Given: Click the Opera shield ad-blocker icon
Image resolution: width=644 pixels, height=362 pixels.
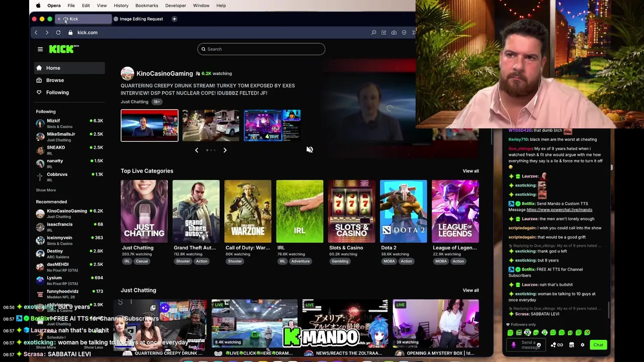Looking at the screenshot, I should tap(404, 33).
